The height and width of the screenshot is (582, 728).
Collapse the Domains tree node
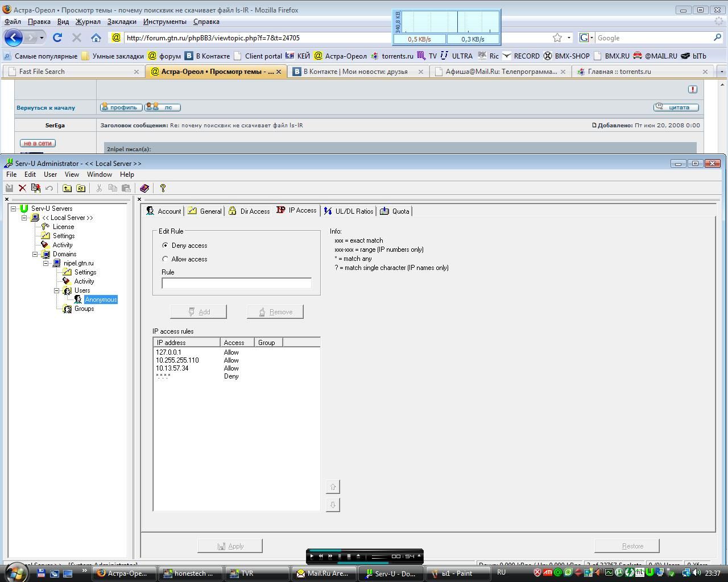pos(35,254)
